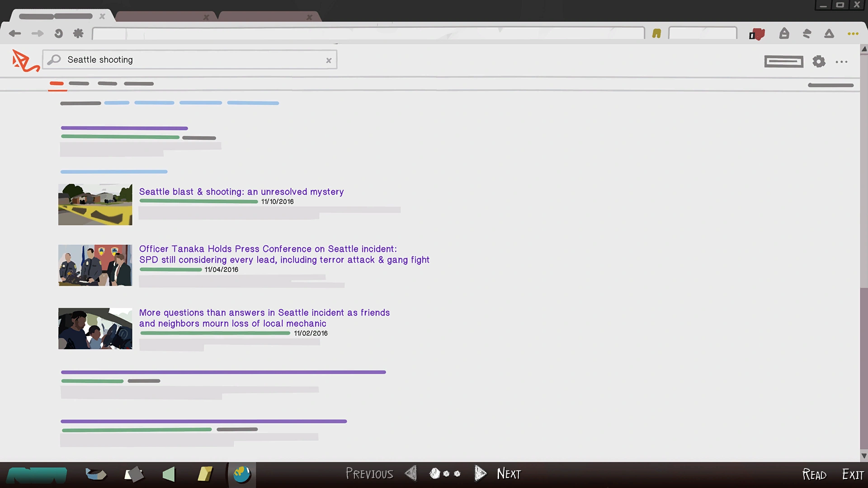Click the yellow bookmark icon
The image size is (868, 488).
pyautogui.click(x=656, y=33)
